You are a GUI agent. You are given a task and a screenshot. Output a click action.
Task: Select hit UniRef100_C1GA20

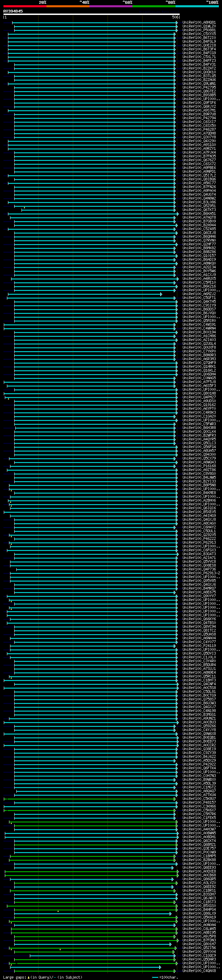[199, 416]
